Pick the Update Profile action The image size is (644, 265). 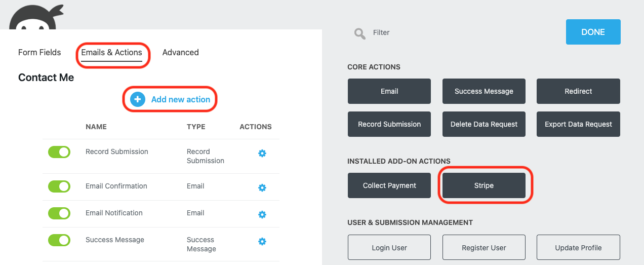[x=578, y=248]
